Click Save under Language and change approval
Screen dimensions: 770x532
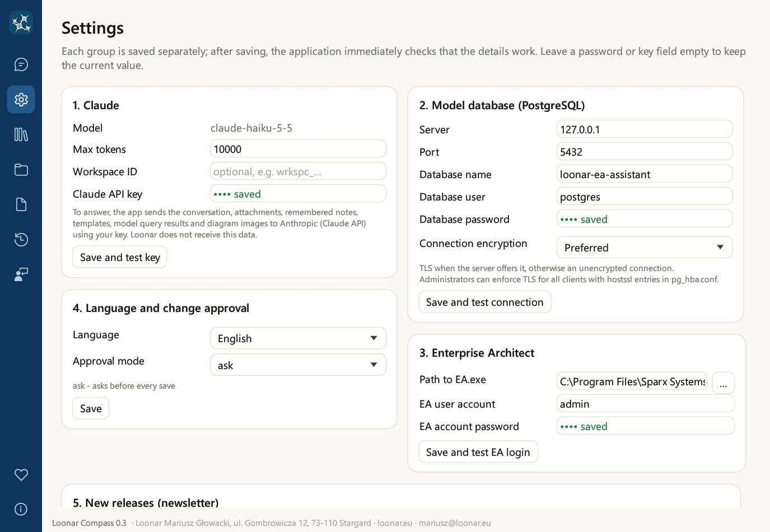(91, 408)
